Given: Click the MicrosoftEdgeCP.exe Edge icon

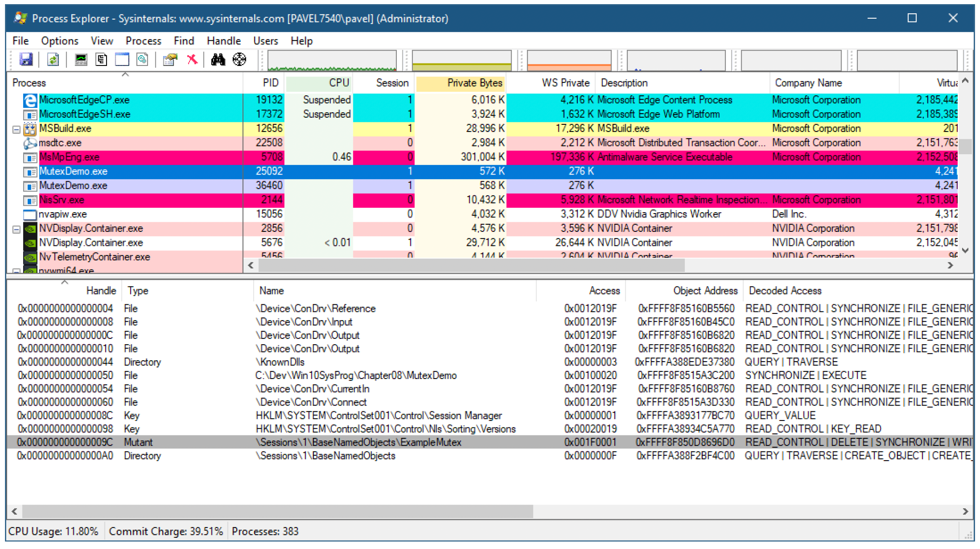Looking at the screenshot, I should 30,100.
